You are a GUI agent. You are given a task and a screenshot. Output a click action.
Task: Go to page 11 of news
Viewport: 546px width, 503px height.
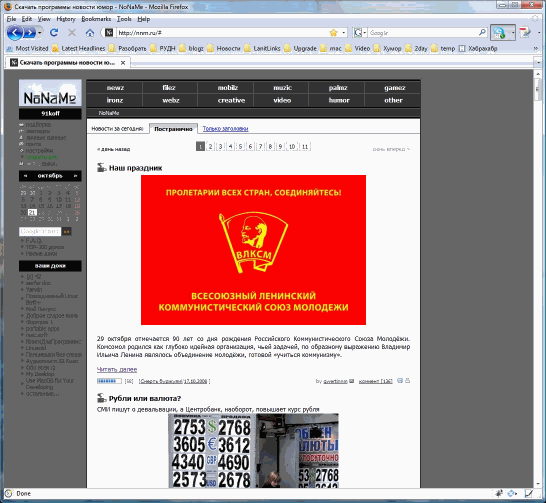305,147
